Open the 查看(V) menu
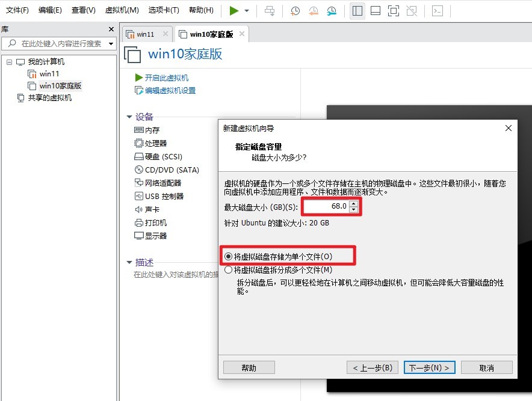Image resolution: width=532 pixels, height=401 pixels. (x=84, y=10)
